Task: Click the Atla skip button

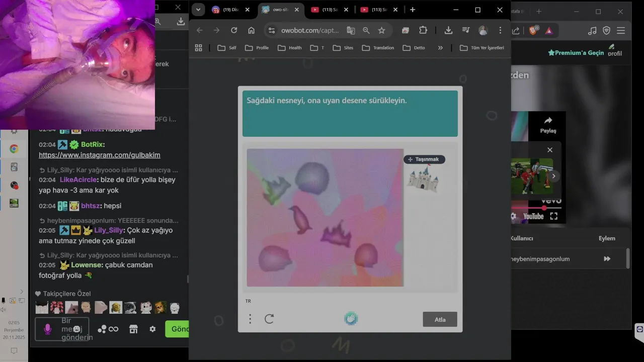Action: (440, 319)
